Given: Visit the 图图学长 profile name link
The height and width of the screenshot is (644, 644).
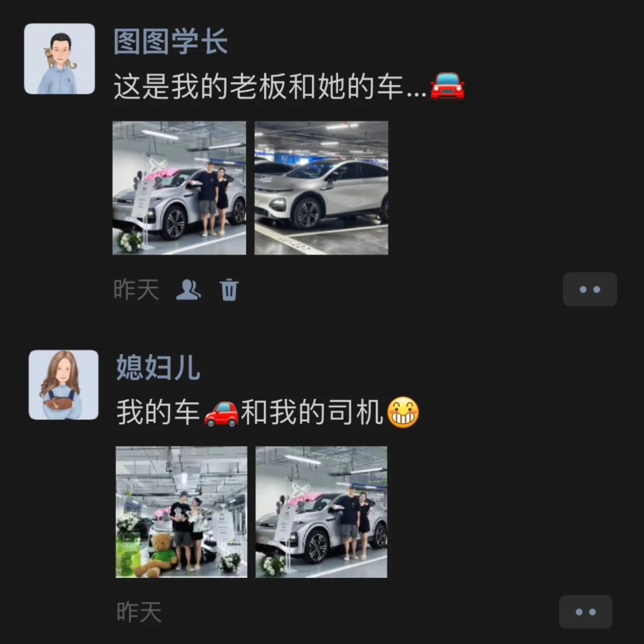Looking at the screenshot, I should (170, 41).
